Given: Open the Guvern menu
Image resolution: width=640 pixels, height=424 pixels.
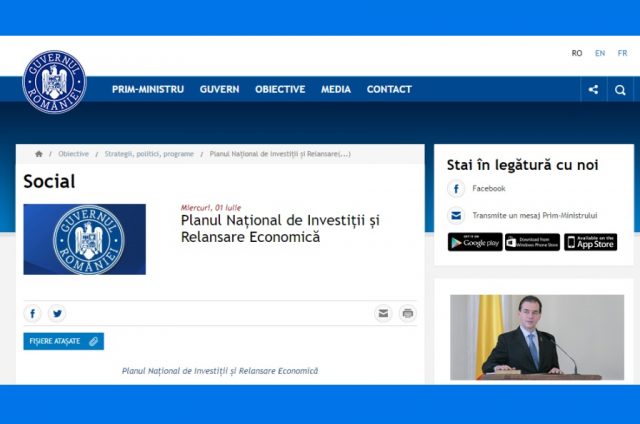Looking at the screenshot, I should coord(220,89).
